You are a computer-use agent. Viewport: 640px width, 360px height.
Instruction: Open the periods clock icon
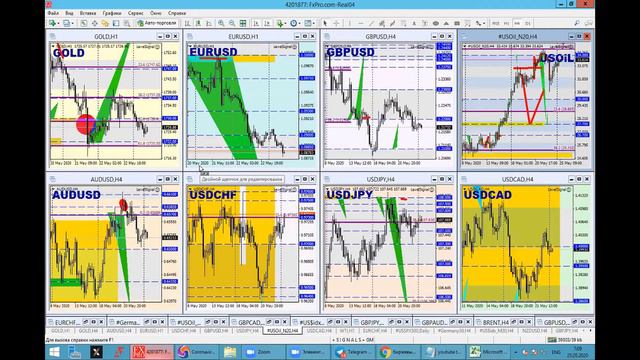(x=293, y=23)
